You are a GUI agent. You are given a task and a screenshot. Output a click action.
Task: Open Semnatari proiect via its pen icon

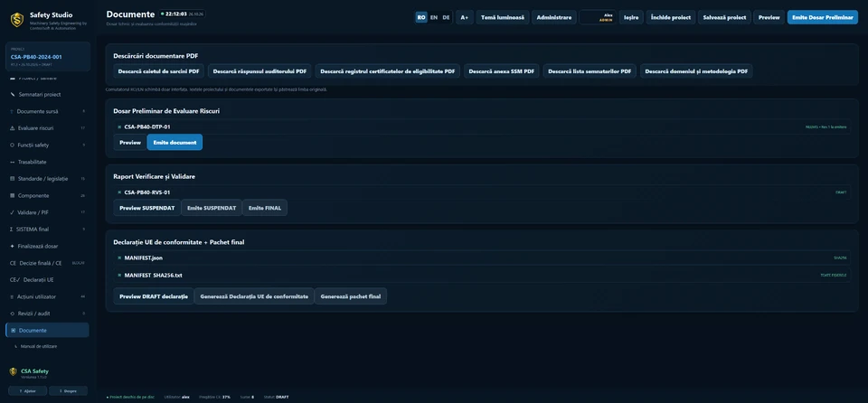(13, 95)
